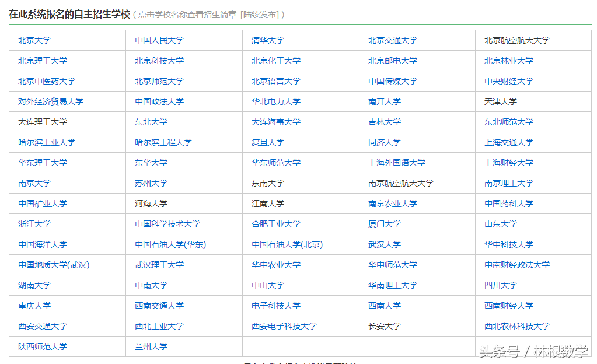Open the 中国科学技术大学 link

coord(167,224)
